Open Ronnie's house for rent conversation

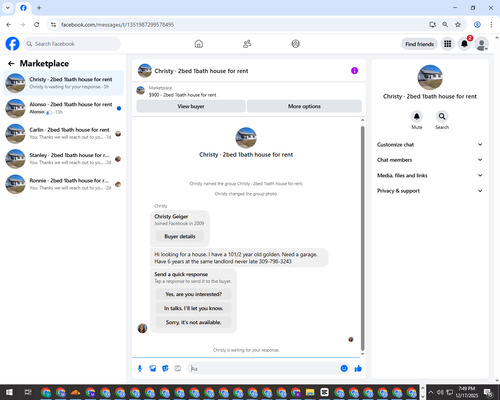pyautogui.click(x=63, y=184)
